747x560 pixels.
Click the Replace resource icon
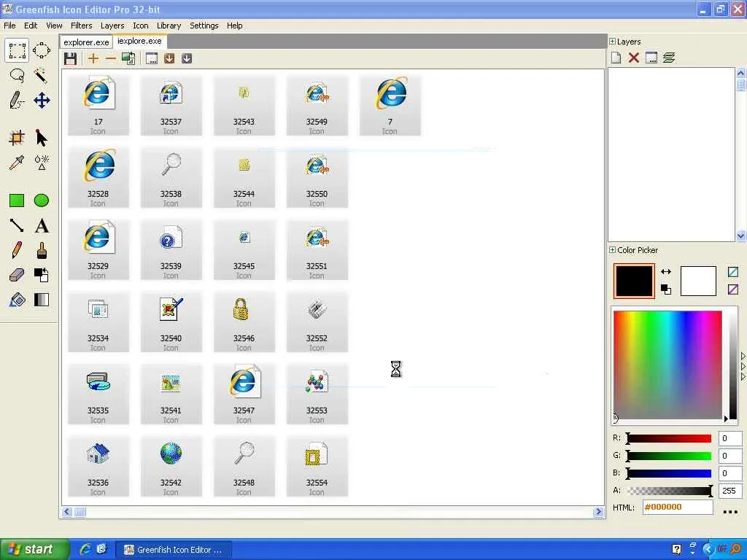click(x=128, y=58)
